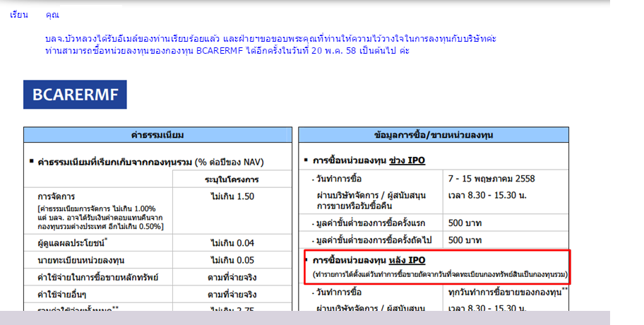Click the ค่าใช้จ่ายในการซื้อขายหลักทรัพย์ row label

(x=97, y=278)
